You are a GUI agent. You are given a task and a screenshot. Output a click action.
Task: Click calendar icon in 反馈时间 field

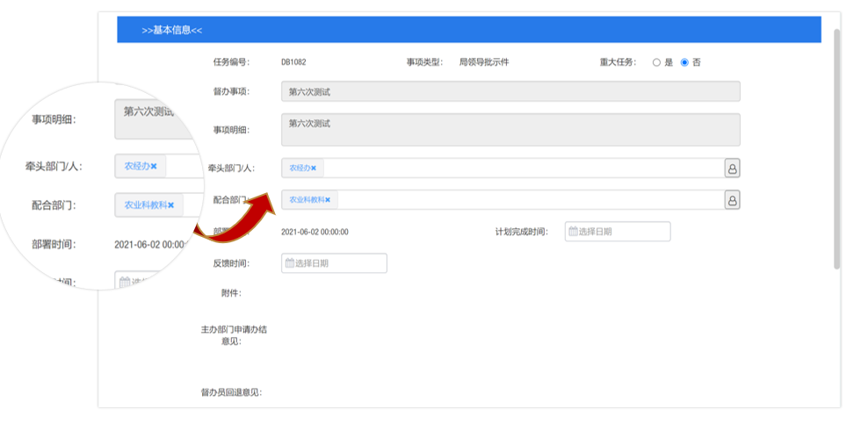click(289, 263)
